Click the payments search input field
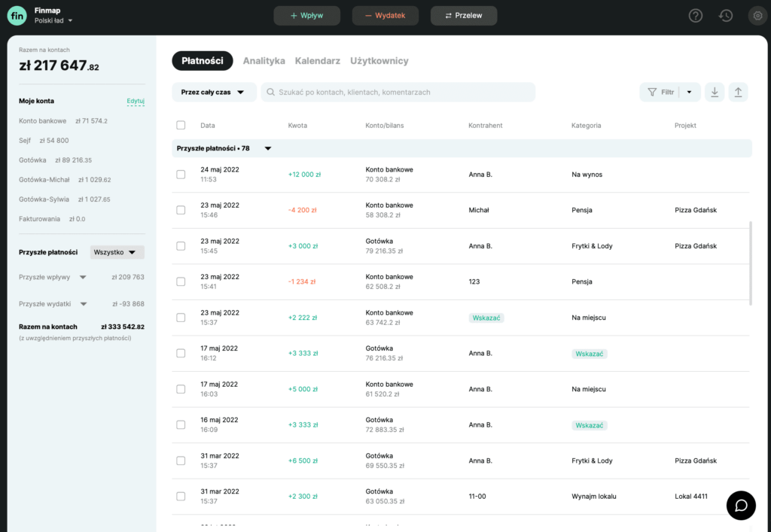771x532 pixels. 398,93
